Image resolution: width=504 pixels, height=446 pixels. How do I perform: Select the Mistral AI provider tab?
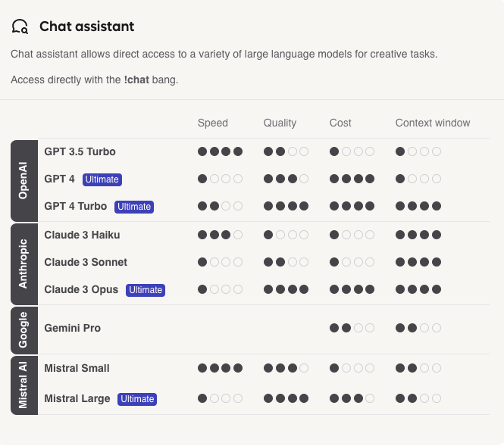pyautogui.click(x=23, y=384)
